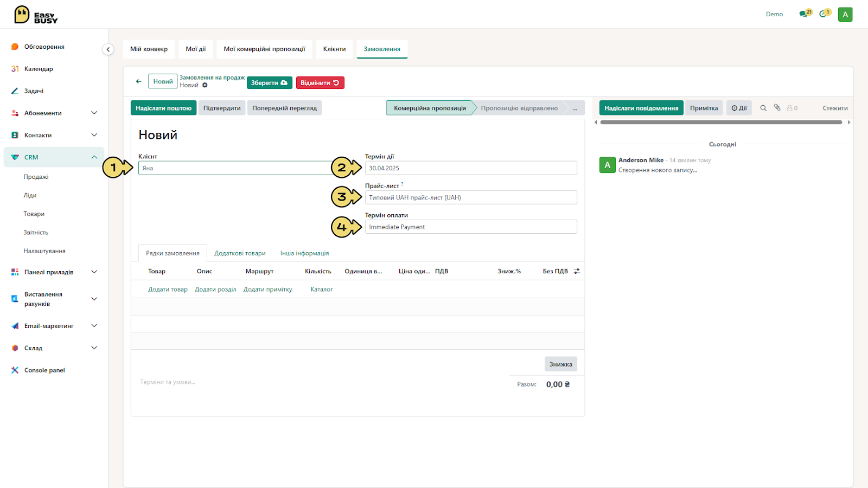Expand the Абонементи menu chevron

tap(94, 113)
